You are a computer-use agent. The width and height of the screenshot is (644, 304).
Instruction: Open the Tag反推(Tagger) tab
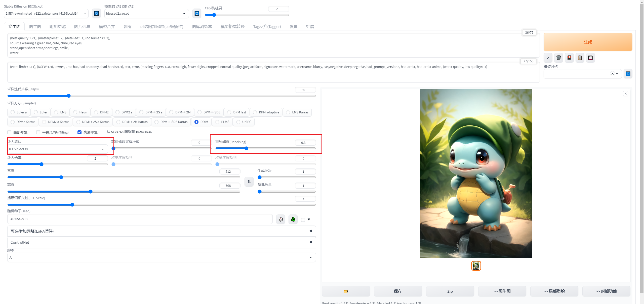267,26
